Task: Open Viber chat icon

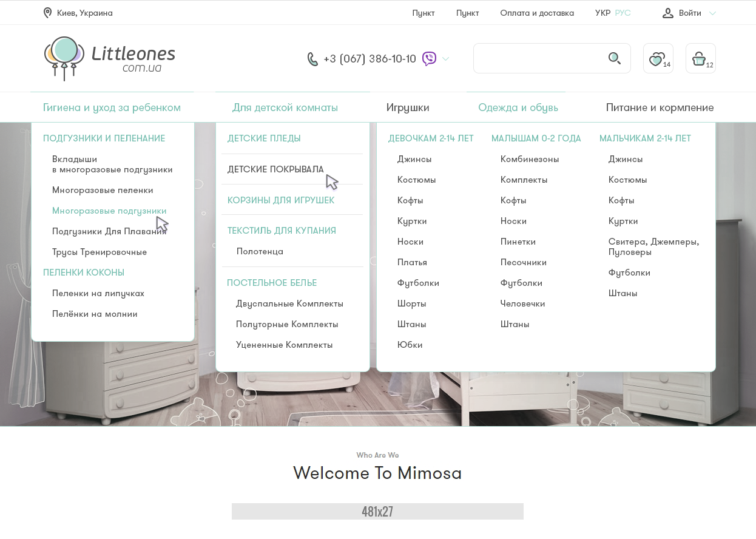Action: (430, 59)
